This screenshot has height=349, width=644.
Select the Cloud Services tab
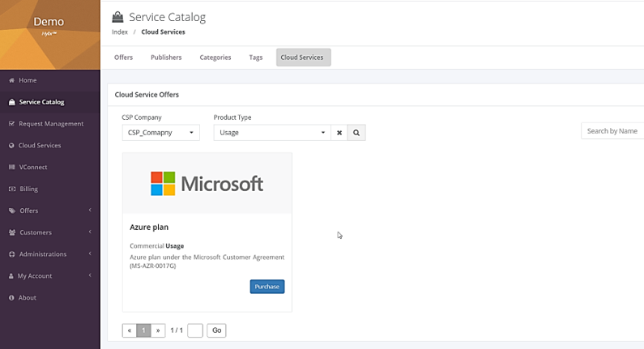304,57
